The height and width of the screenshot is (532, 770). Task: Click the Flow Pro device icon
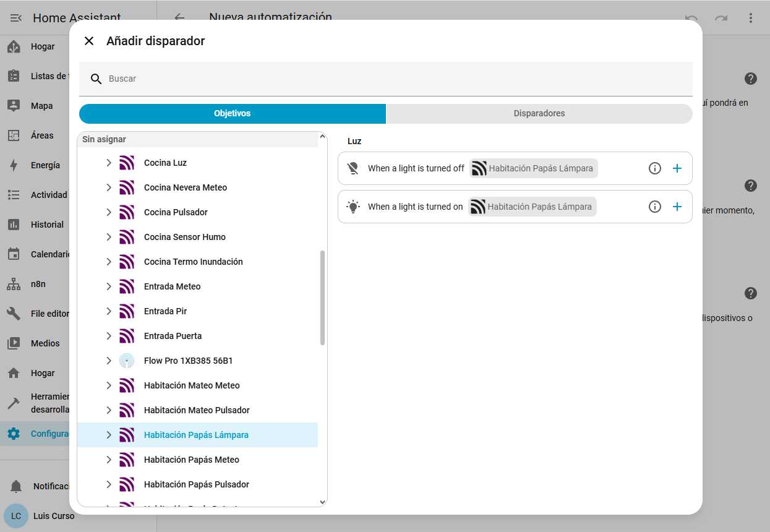coord(127,361)
